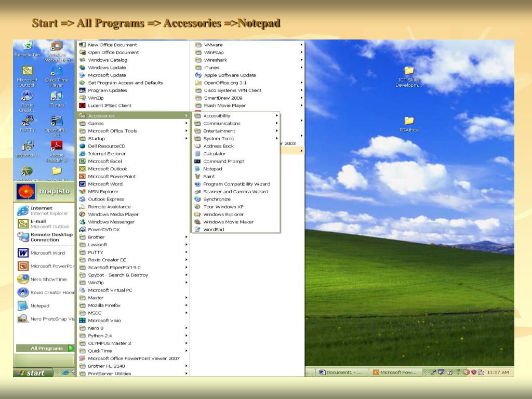Image resolution: width=532 pixels, height=399 pixels.
Task: Select Tour Windows XP in Accessories
Action: pyautogui.click(x=236, y=207)
